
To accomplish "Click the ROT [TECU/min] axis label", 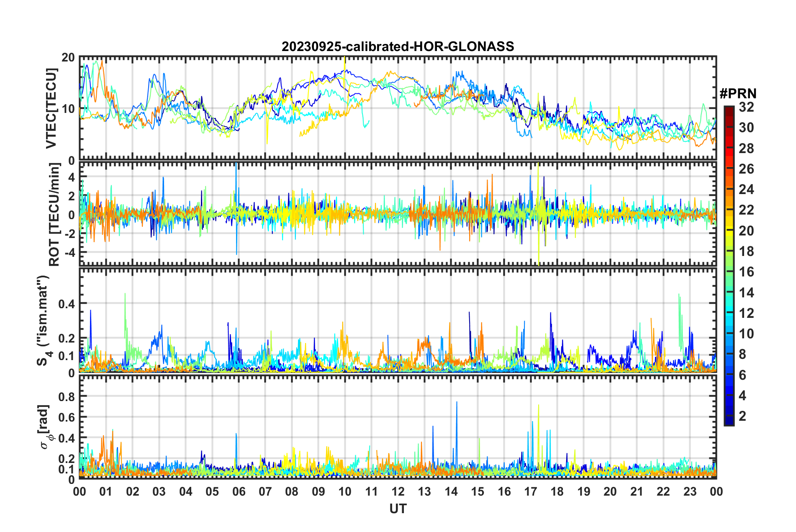I will 54,215.
